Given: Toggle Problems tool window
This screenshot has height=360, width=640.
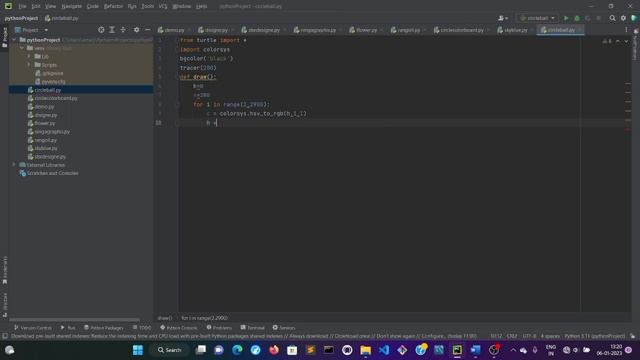Looking at the screenshot, I should click(x=219, y=328).
